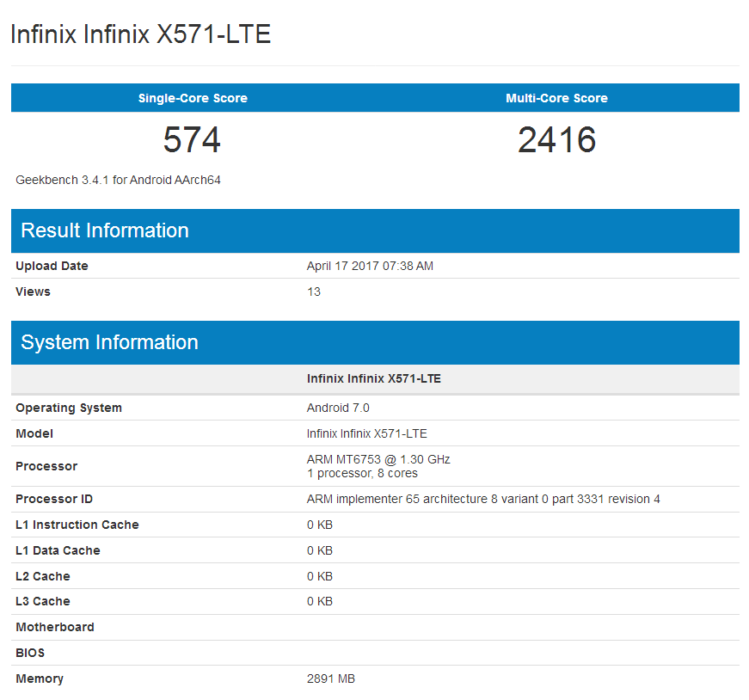Select the L1 Instruction Cache 0 KB value

point(320,525)
